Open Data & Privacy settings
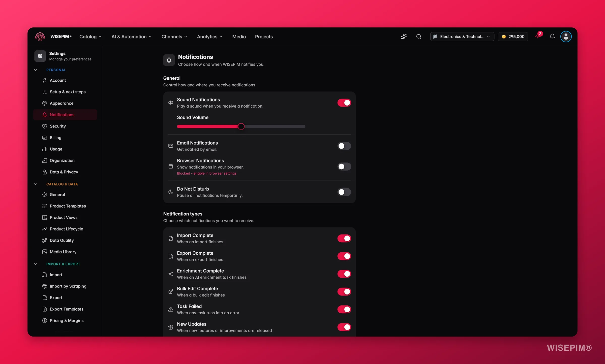Viewport: 605px width, 364px height. 65,172
